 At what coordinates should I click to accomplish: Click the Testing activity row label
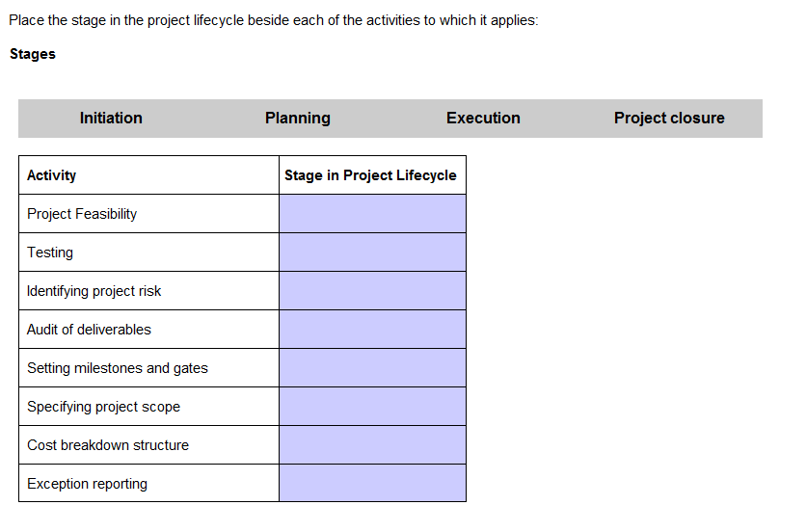click(50, 253)
